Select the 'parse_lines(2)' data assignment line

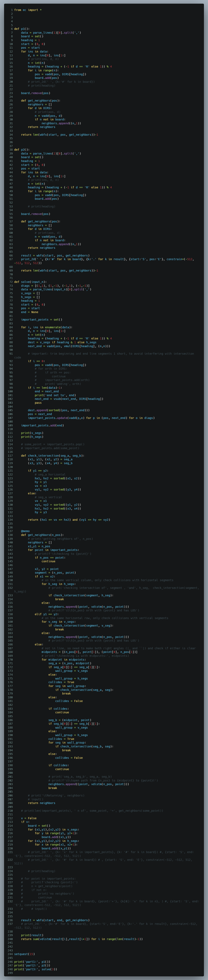[x=51, y=154]
